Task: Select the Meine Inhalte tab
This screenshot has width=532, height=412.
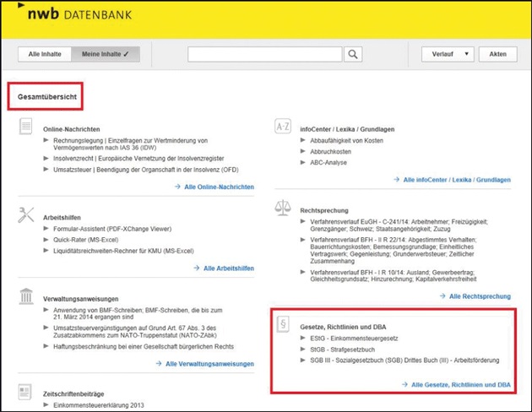Action: (x=104, y=55)
